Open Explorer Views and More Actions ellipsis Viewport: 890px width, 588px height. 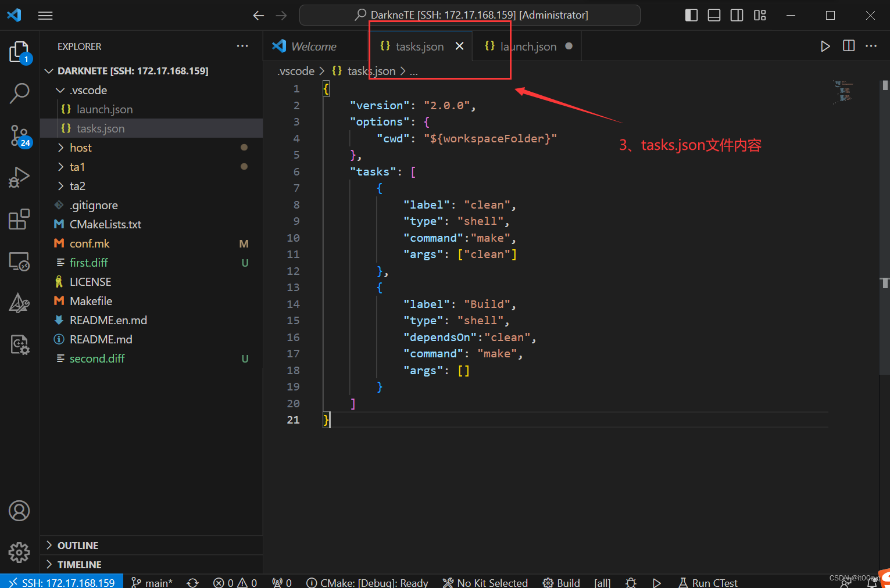click(x=242, y=46)
